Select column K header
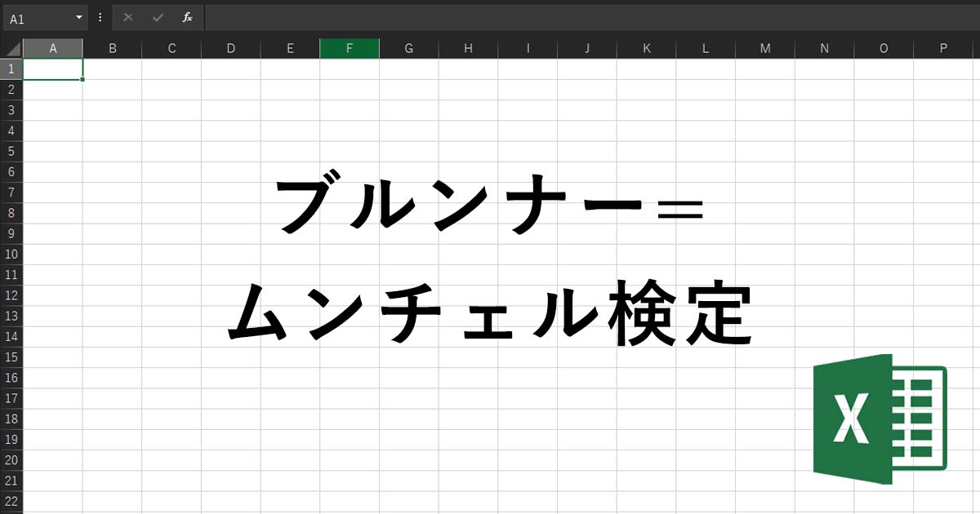 click(x=647, y=49)
